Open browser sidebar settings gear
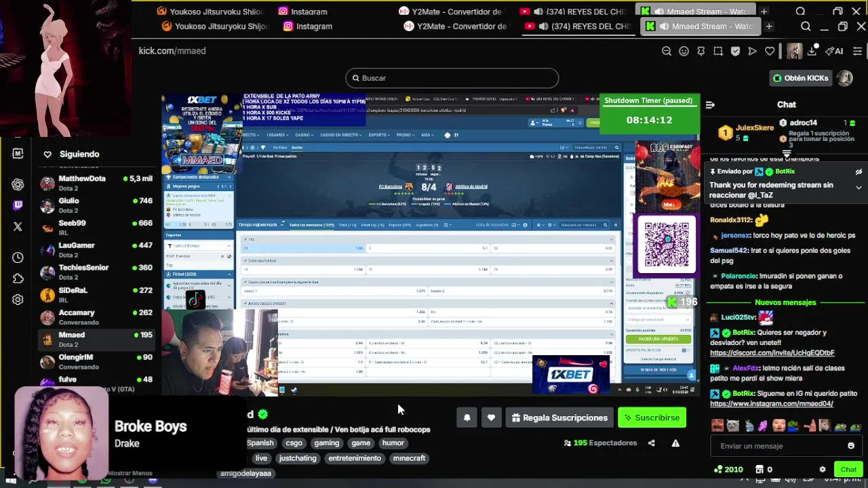868x488 pixels. click(18, 300)
